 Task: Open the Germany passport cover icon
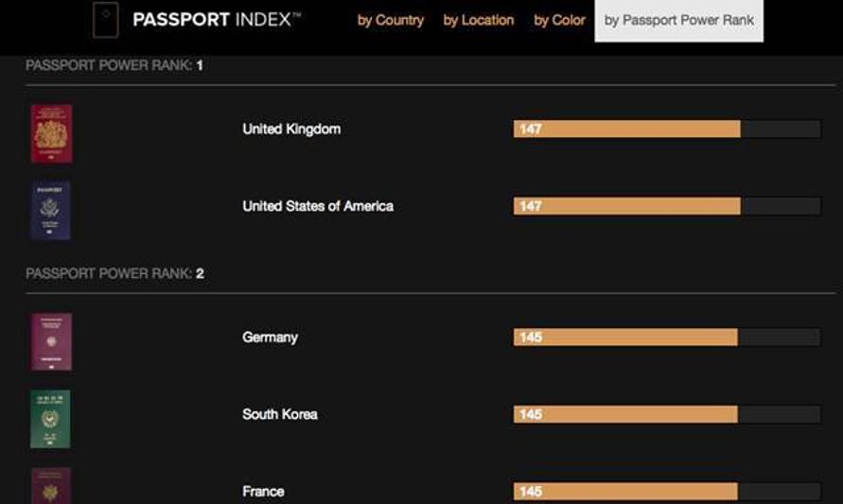click(x=51, y=341)
